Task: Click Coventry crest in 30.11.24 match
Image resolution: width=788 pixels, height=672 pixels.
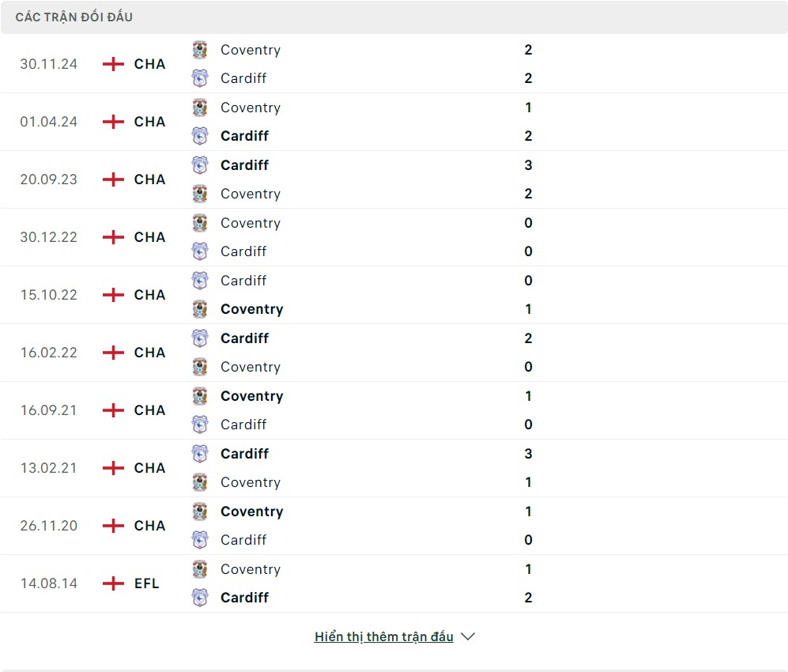Action: click(200, 50)
